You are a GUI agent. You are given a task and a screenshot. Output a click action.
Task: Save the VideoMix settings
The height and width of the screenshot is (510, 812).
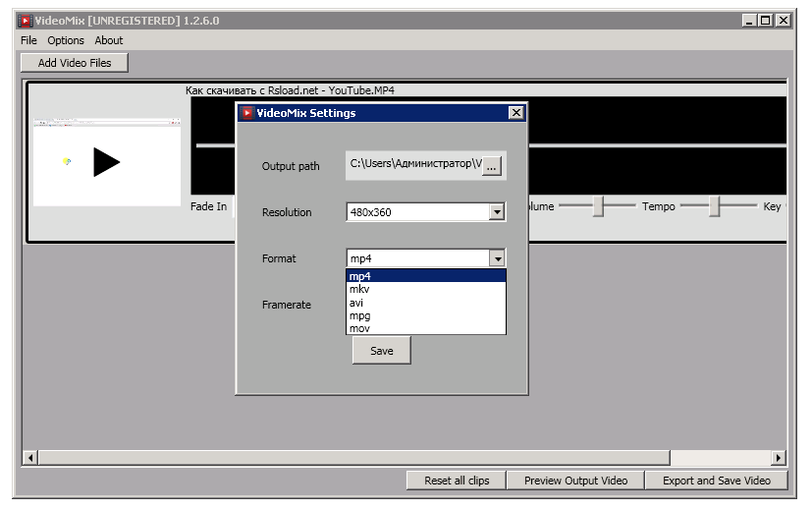(382, 351)
